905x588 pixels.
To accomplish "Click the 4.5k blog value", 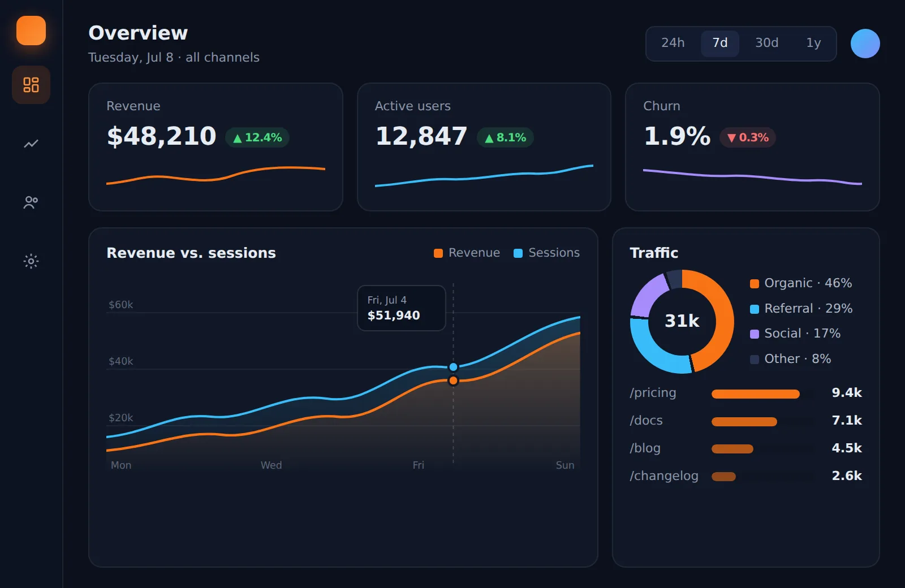I will point(847,448).
